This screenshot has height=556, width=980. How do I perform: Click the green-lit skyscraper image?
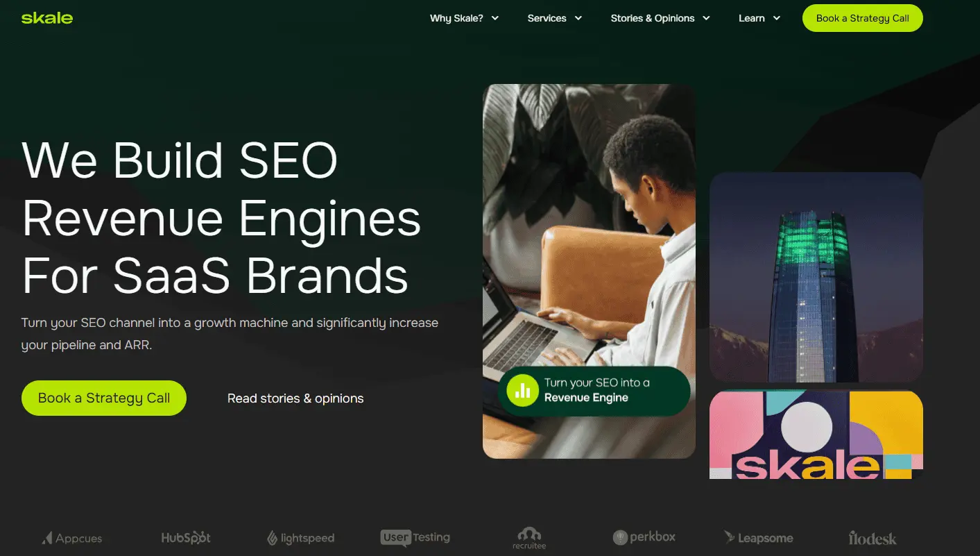click(816, 277)
